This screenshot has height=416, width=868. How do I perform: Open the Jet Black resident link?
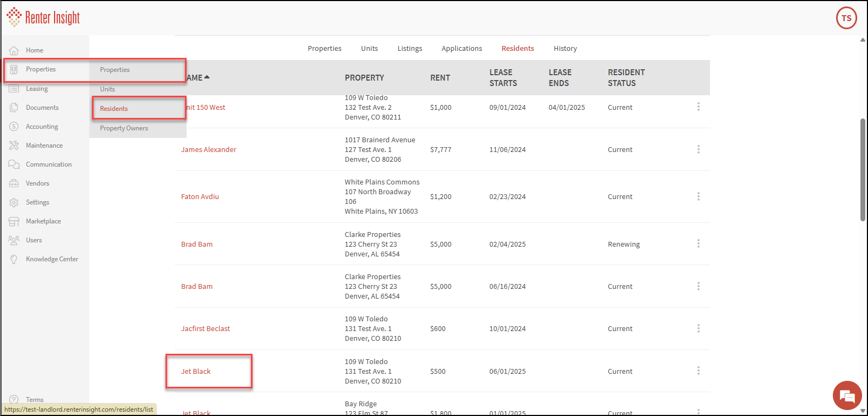(x=196, y=372)
